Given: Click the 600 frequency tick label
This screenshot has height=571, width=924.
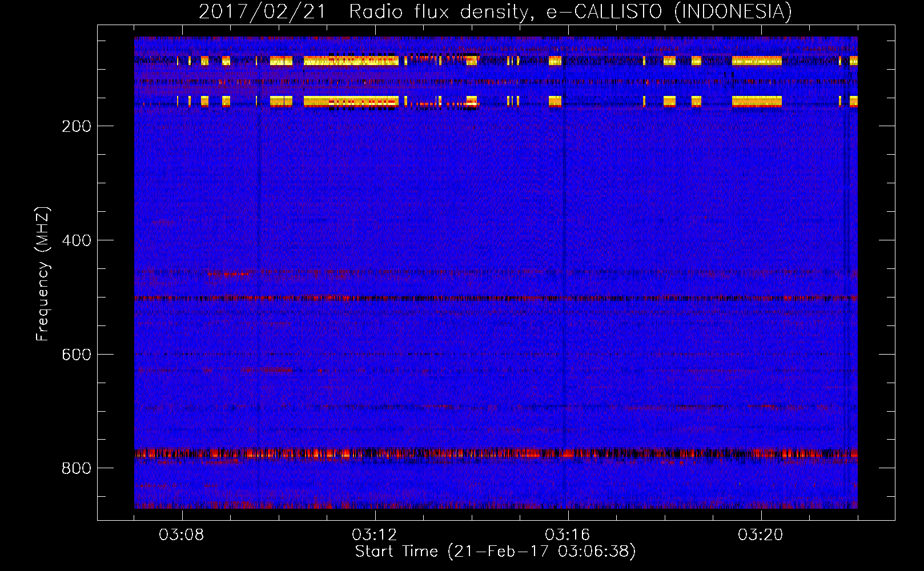Looking at the screenshot, I should coord(77,355).
